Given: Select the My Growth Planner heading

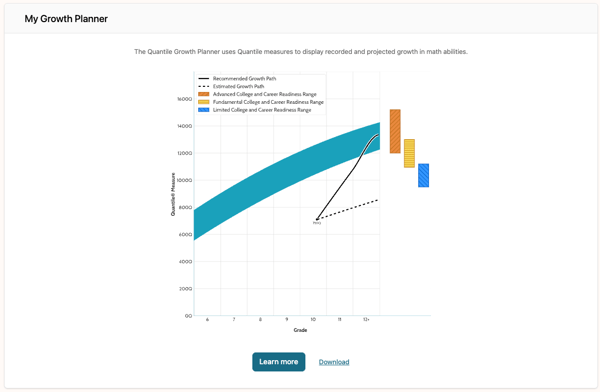Looking at the screenshot, I should (66, 19).
